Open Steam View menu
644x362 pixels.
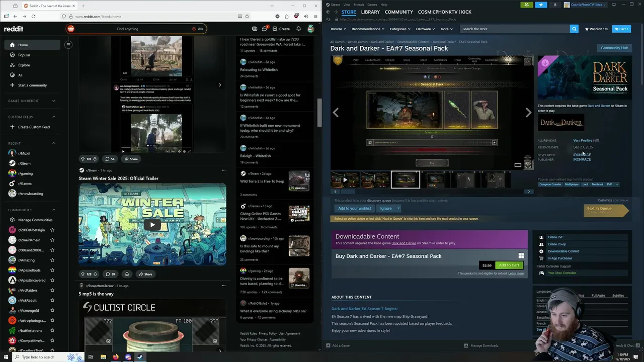click(347, 5)
